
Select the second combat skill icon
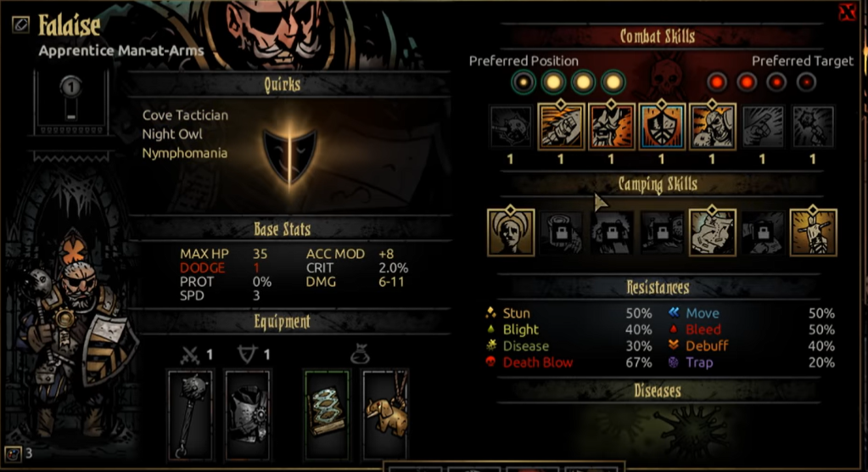point(561,126)
